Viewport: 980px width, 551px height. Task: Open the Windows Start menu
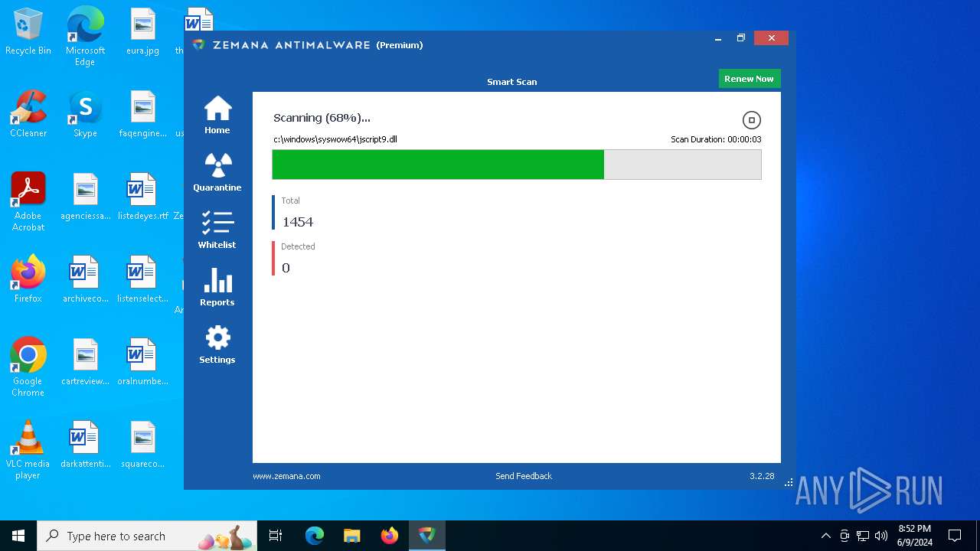point(18,536)
